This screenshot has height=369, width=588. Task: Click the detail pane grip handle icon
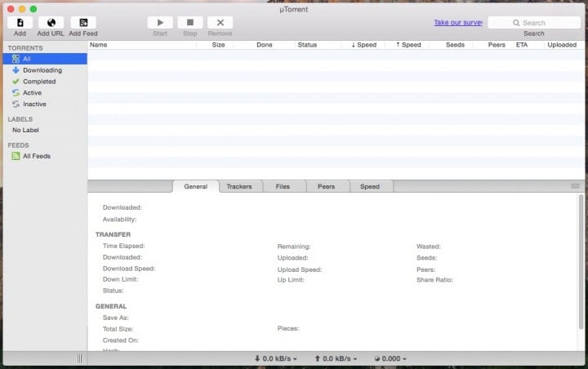click(x=575, y=186)
